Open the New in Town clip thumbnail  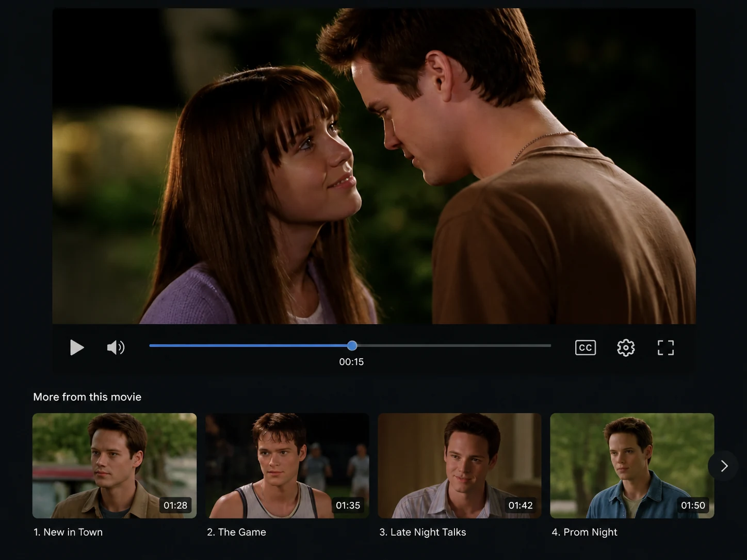[x=115, y=466]
